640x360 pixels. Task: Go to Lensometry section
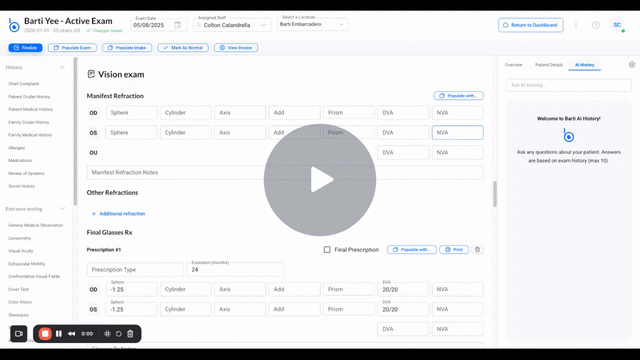pyautogui.click(x=20, y=238)
